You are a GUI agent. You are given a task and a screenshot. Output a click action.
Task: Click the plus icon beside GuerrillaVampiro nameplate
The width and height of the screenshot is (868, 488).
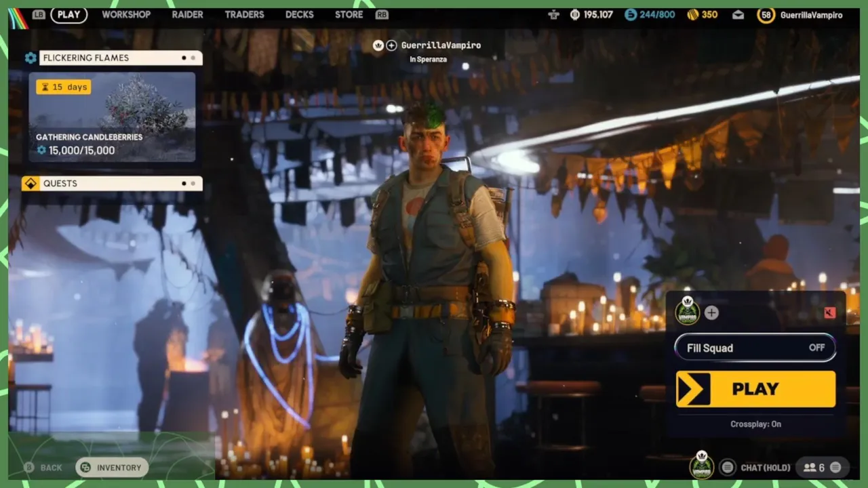pos(391,45)
